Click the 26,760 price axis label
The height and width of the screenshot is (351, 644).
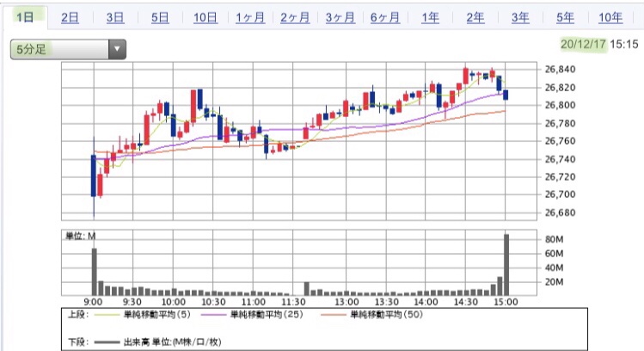(x=560, y=141)
